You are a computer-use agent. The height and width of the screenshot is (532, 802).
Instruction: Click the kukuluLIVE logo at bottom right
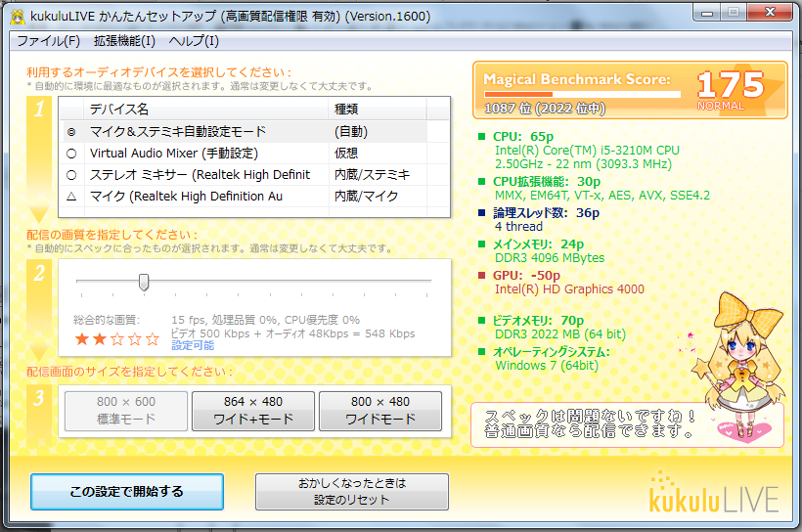pyautogui.click(x=714, y=494)
